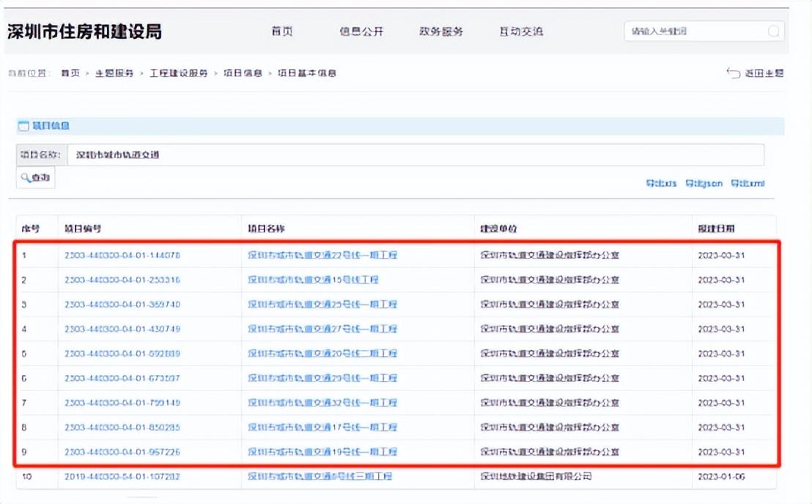The height and width of the screenshot is (504, 812).
Task: Click the 建设单位 column header
Action: point(498,229)
